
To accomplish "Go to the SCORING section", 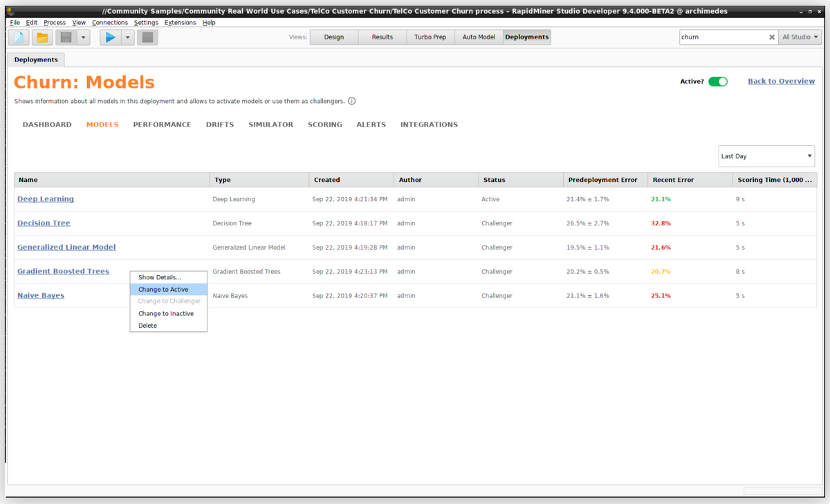I will (x=325, y=125).
